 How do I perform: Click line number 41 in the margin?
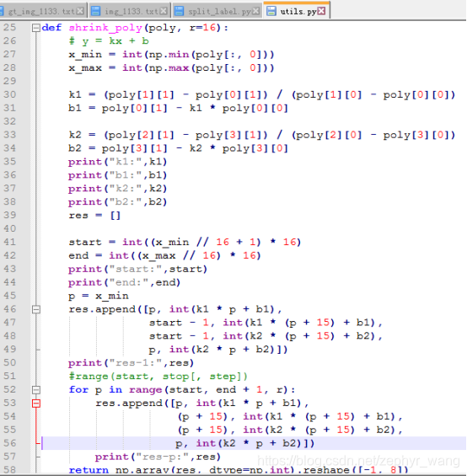(x=10, y=242)
